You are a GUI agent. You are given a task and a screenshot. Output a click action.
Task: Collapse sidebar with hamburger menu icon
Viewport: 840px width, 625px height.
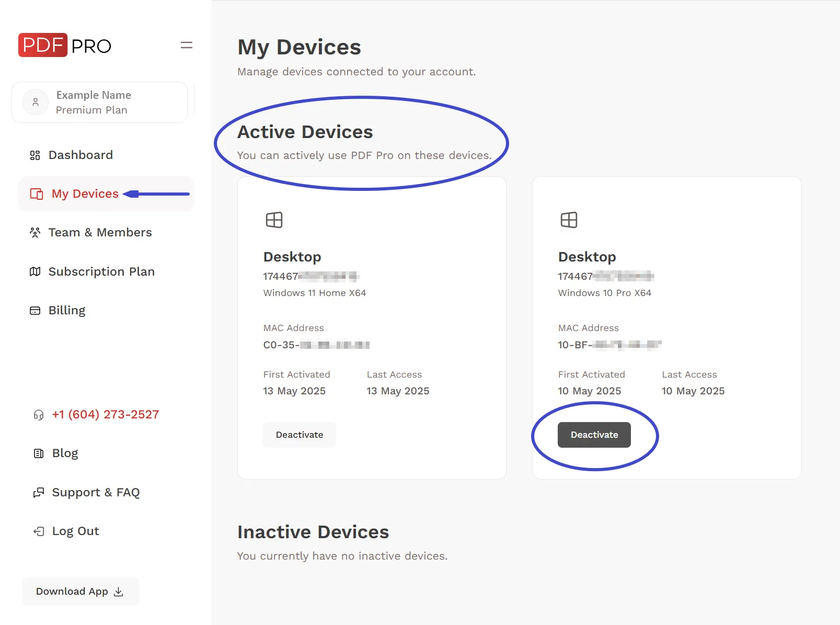tap(187, 45)
